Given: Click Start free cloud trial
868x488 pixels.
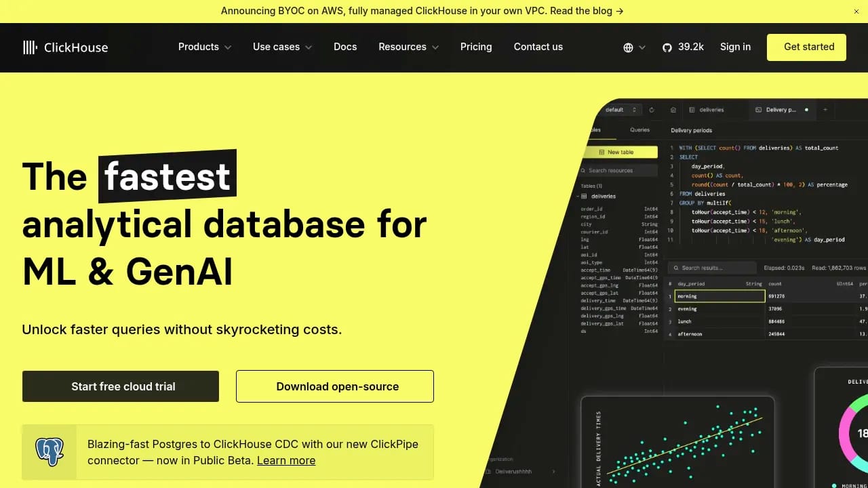Looking at the screenshot, I should [121, 386].
